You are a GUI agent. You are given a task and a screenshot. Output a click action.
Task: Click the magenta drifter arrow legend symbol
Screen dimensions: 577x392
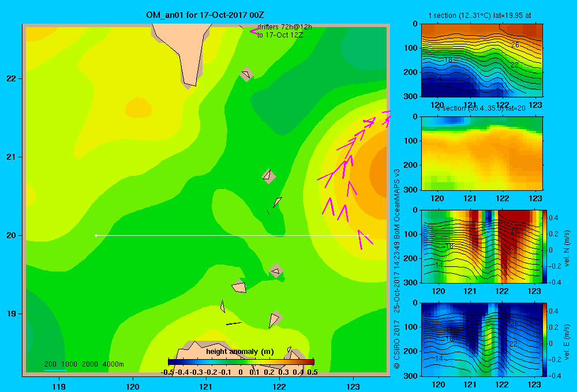click(x=255, y=31)
